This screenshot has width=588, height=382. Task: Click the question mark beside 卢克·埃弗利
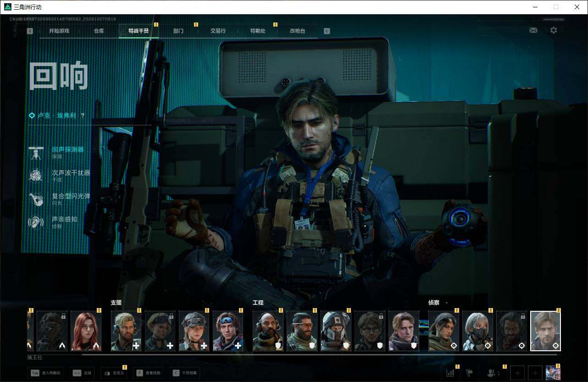coord(83,116)
